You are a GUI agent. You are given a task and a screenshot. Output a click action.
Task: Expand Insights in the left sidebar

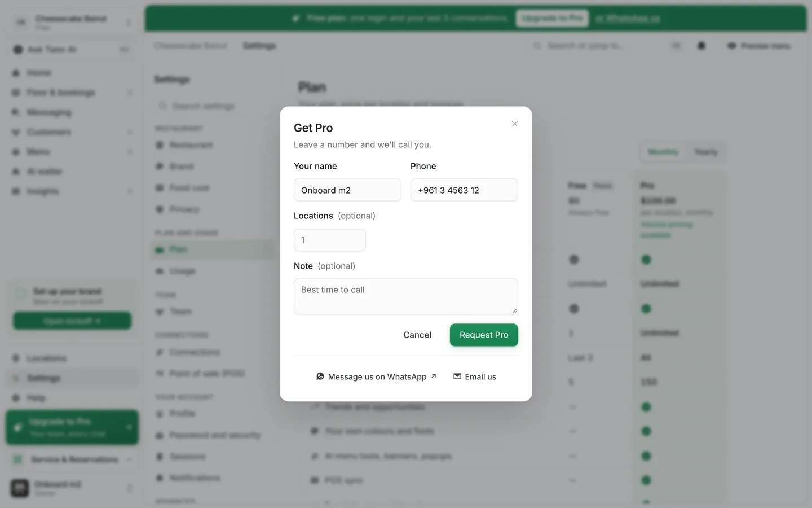coord(72,191)
